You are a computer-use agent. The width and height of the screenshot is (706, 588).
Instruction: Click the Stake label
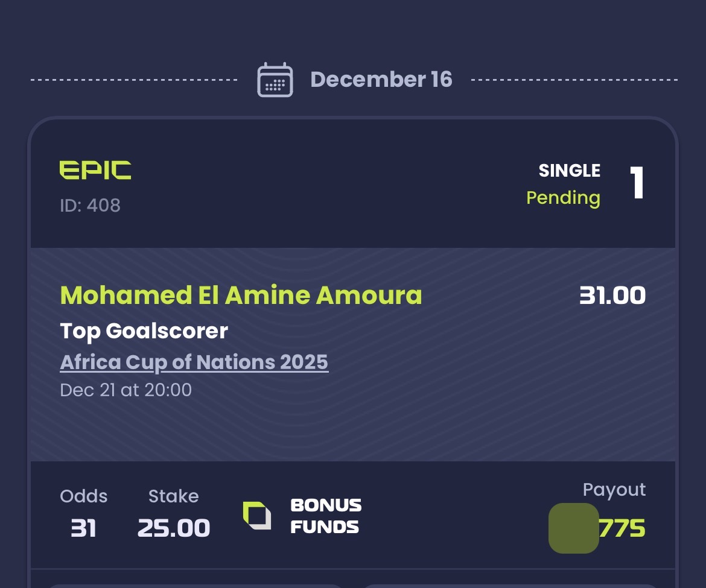click(x=173, y=496)
